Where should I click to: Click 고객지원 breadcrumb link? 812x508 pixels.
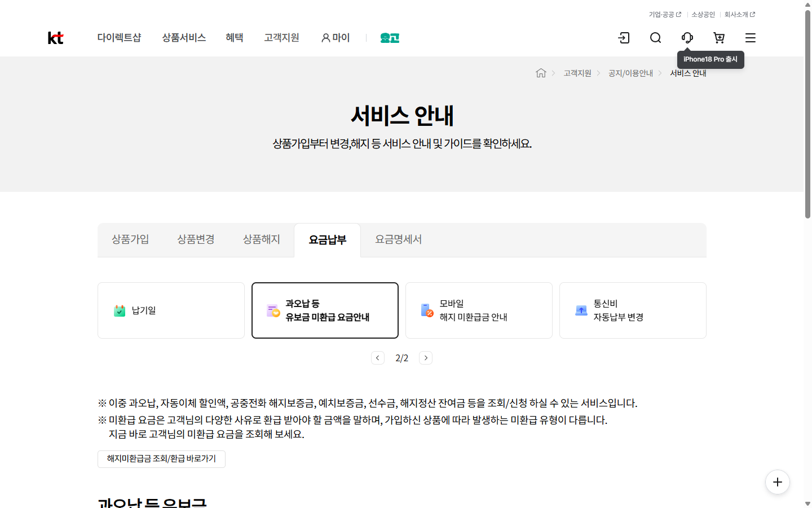click(577, 73)
